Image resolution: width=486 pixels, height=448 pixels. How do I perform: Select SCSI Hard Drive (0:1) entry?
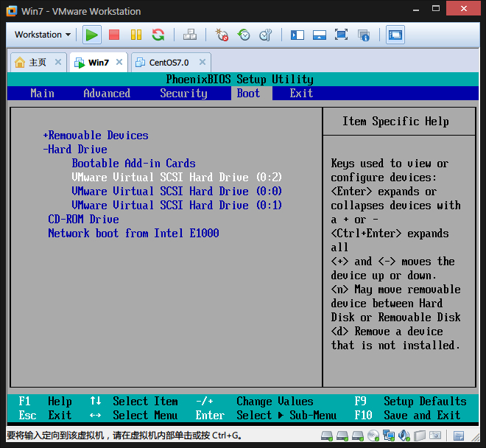pos(177,206)
